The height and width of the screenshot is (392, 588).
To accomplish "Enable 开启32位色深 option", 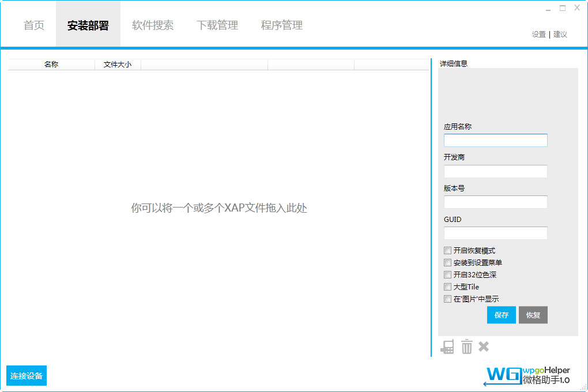I will tap(448, 274).
